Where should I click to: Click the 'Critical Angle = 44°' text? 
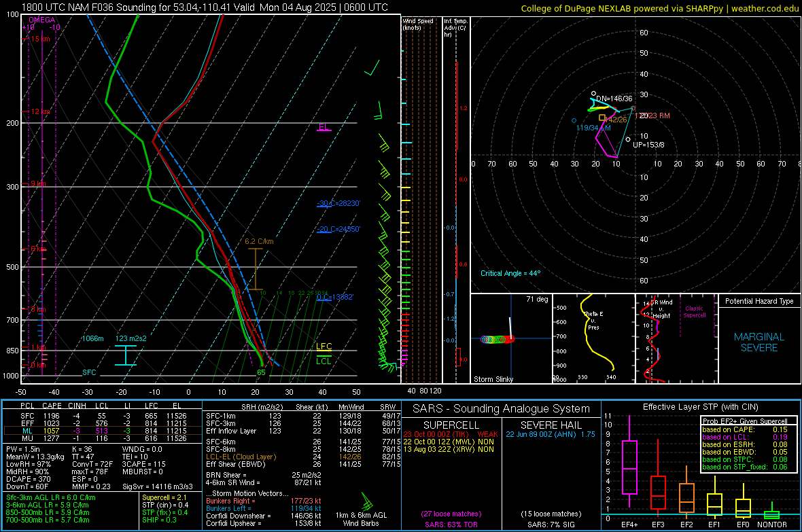[x=510, y=273]
